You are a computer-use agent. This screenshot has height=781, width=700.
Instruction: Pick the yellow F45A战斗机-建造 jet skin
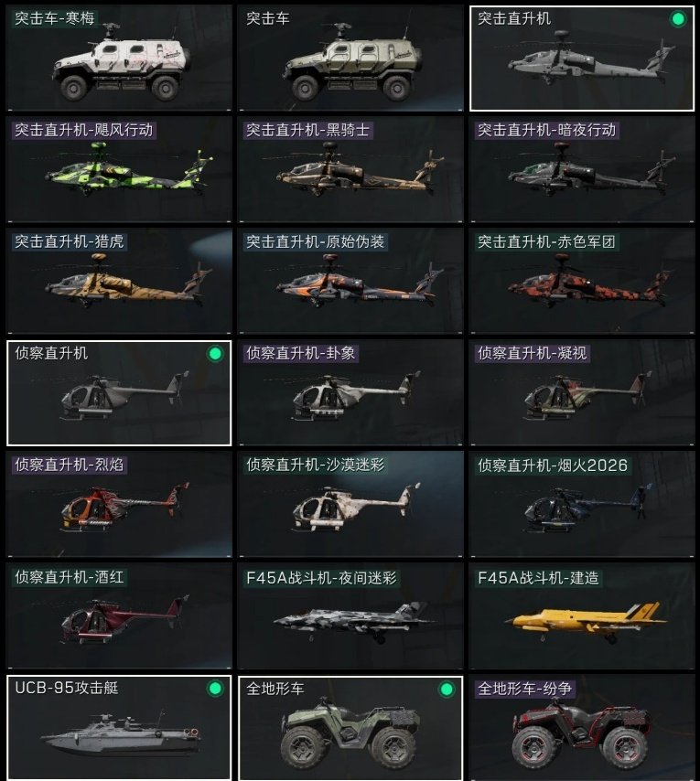(x=582, y=615)
